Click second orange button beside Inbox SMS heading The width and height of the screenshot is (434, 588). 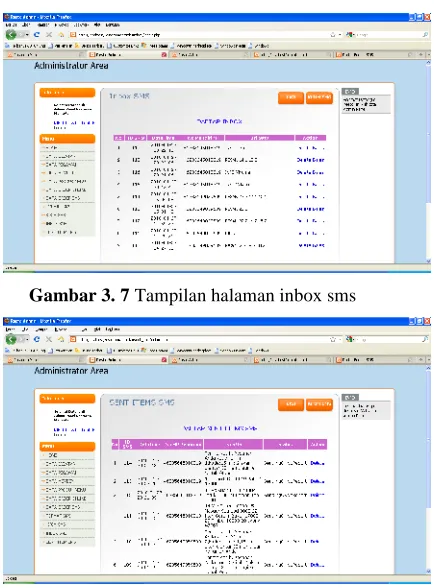319,98
